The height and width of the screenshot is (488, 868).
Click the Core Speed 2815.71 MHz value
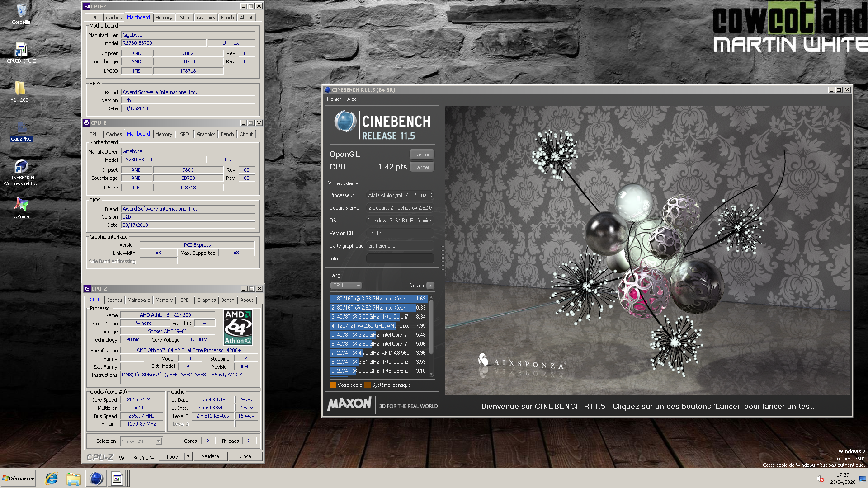[142, 400]
